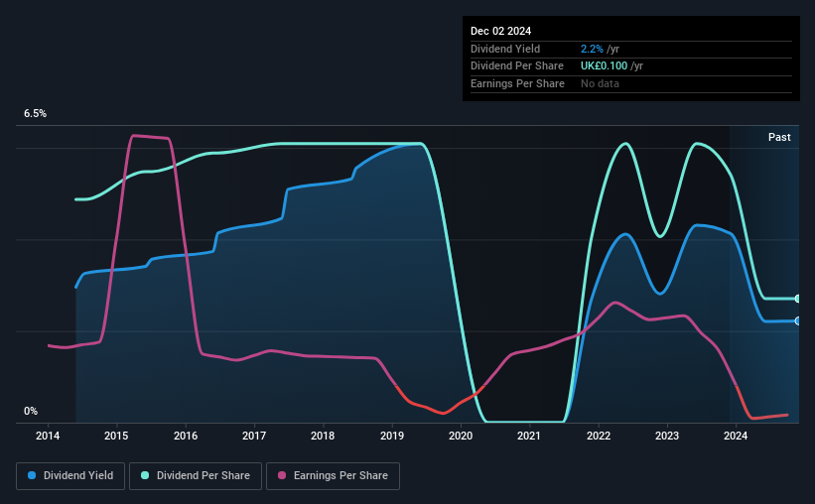Click the 2017 x-axis label
The image size is (815, 504).
(x=254, y=436)
